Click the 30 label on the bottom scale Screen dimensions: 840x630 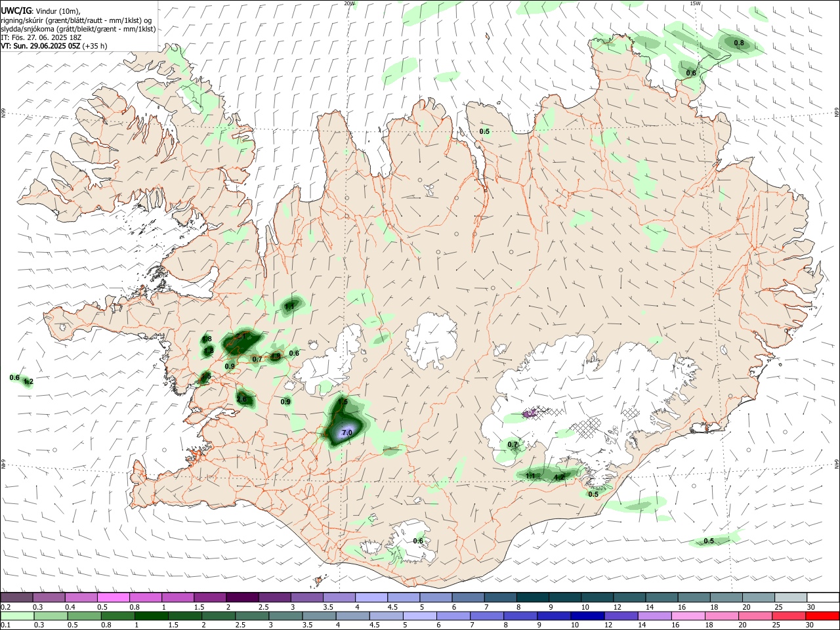tap(810, 625)
